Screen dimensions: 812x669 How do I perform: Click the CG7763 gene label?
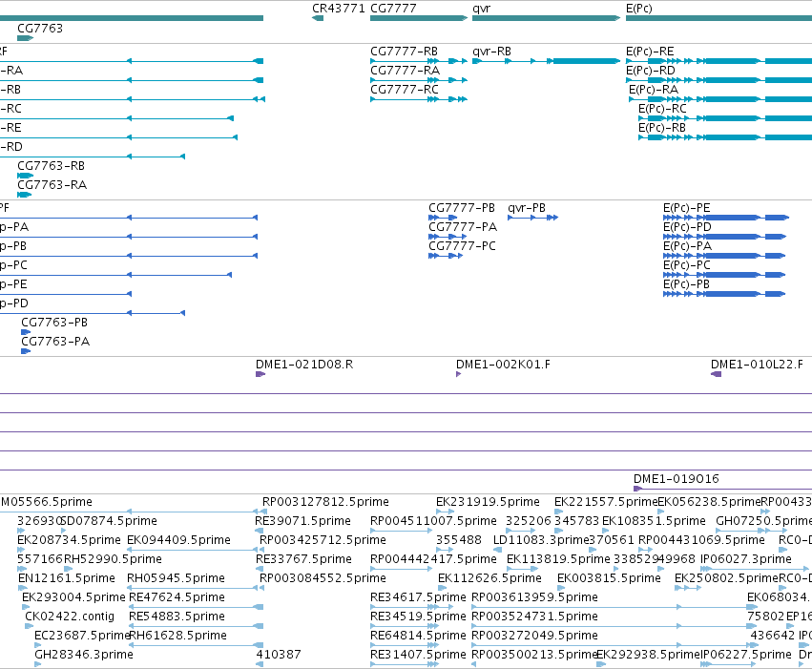[40, 28]
